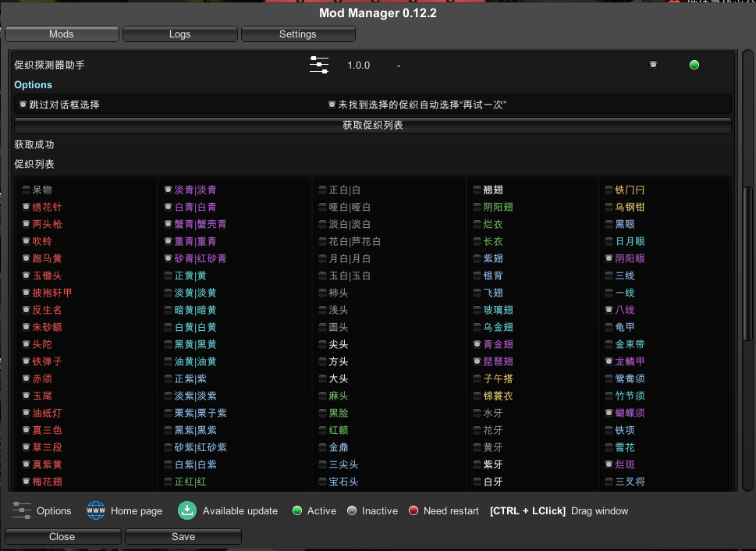Toggle the mod on/off switch beside the status light

coord(653,65)
